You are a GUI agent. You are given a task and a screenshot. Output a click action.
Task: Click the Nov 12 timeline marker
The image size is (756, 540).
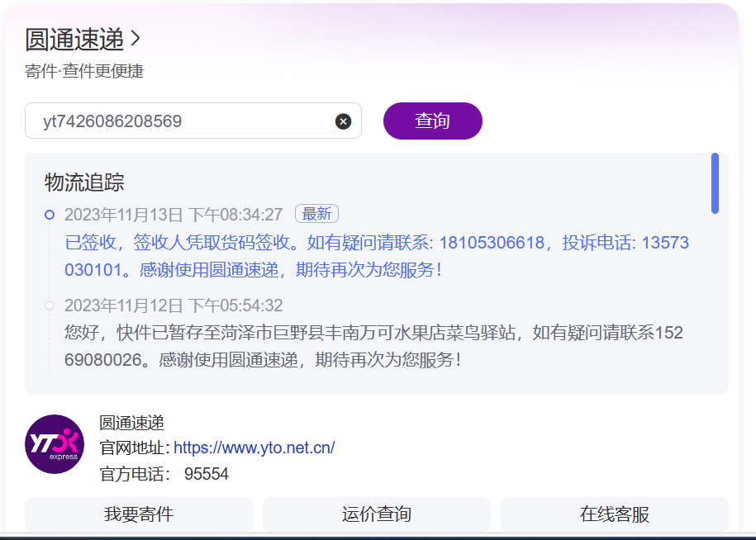50,306
